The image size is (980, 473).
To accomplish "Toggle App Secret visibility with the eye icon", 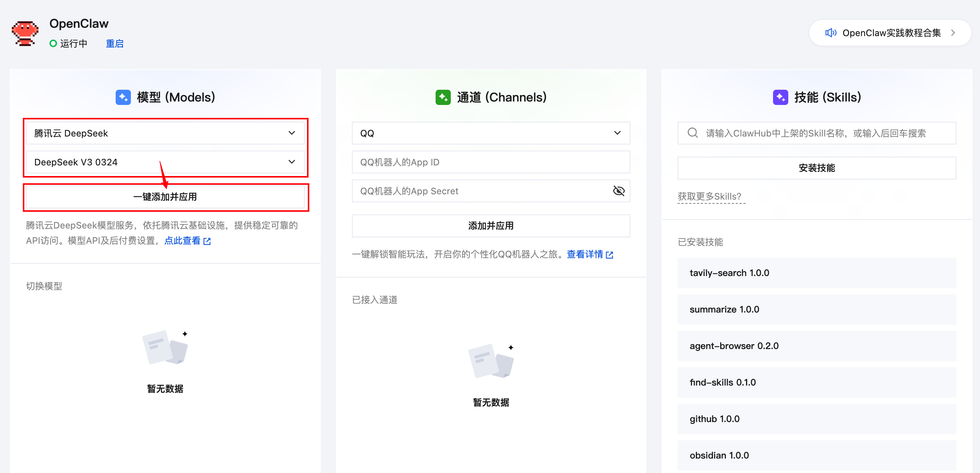I will 619,191.
